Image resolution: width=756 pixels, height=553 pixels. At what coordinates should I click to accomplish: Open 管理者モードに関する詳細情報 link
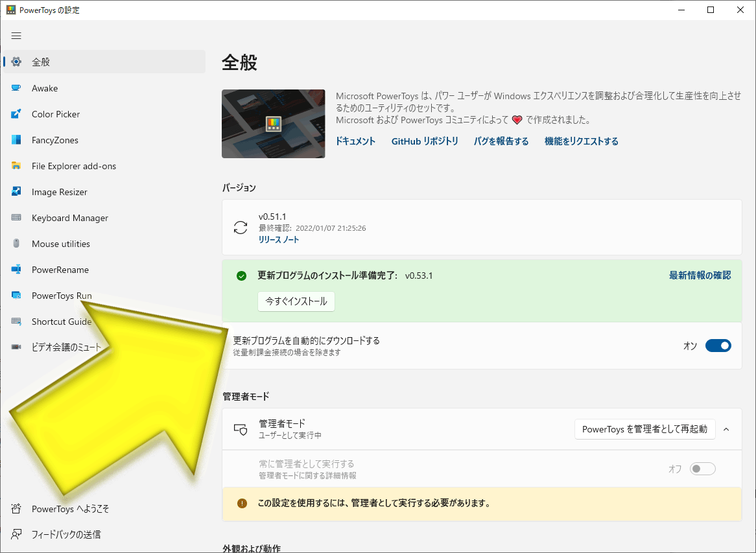(307, 475)
